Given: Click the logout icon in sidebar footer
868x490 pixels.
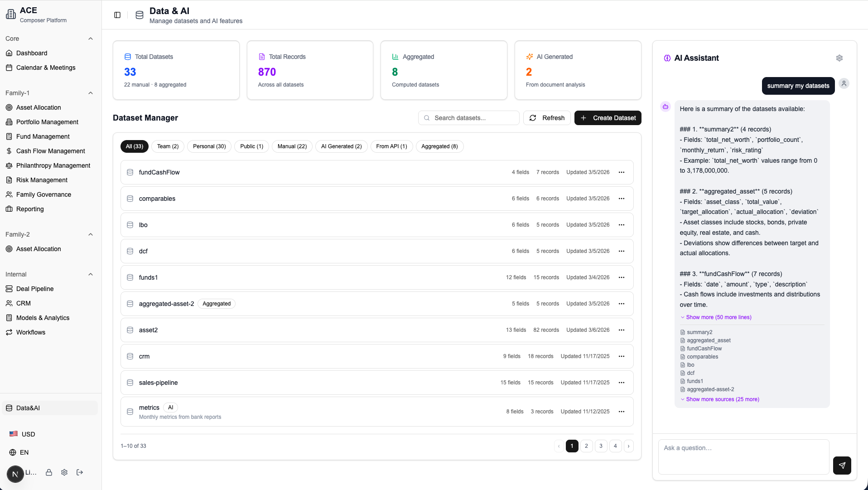Looking at the screenshot, I should click(80, 472).
